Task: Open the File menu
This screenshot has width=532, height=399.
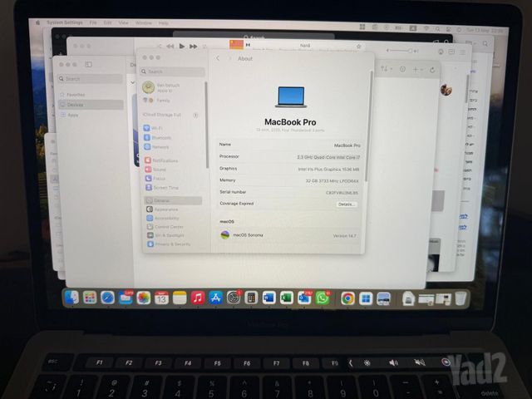Action: (x=93, y=22)
